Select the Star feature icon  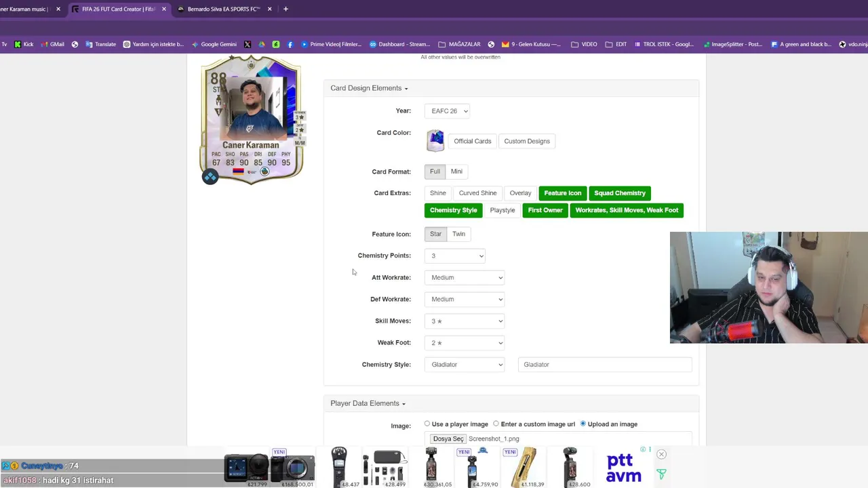point(435,234)
